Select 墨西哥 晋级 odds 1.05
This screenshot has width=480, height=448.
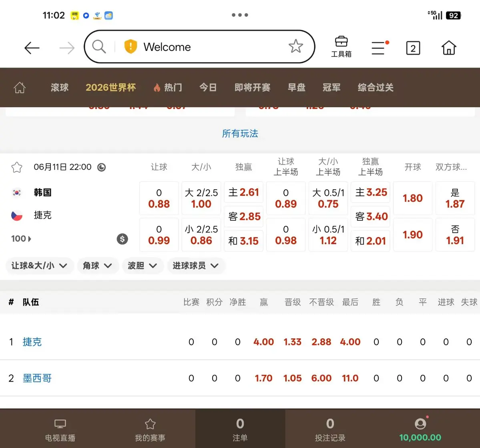tap(292, 378)
